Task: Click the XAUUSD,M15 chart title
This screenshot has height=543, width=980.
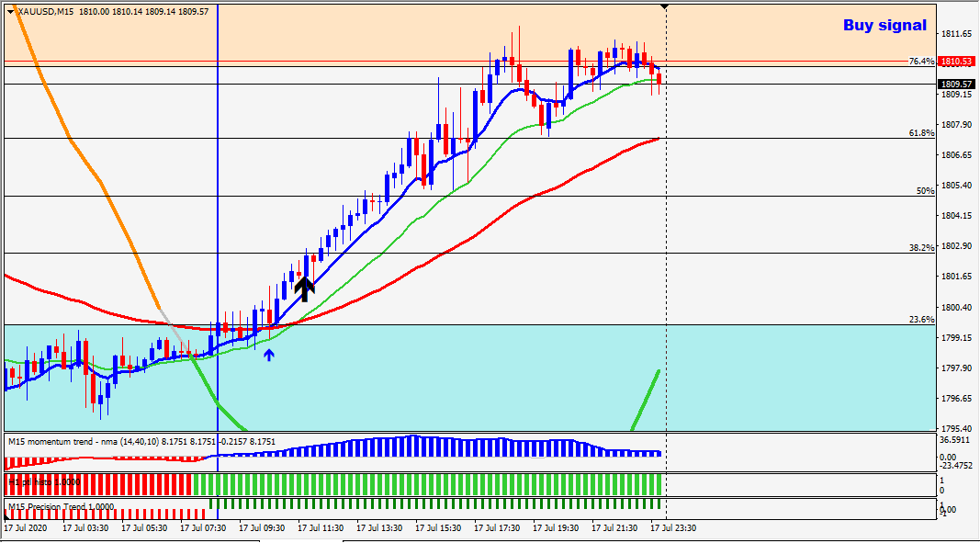Action: pos(47,11)
